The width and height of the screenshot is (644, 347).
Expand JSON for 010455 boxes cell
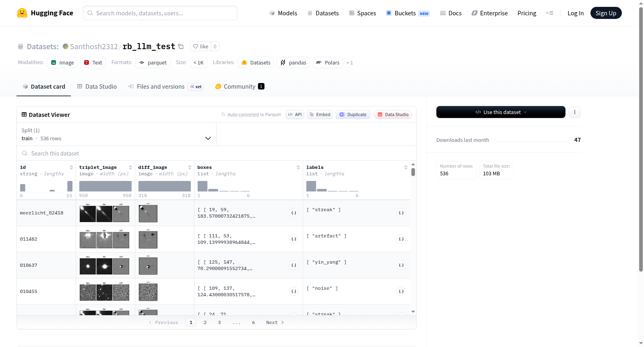pyautogui.click(x=294, y=291)
